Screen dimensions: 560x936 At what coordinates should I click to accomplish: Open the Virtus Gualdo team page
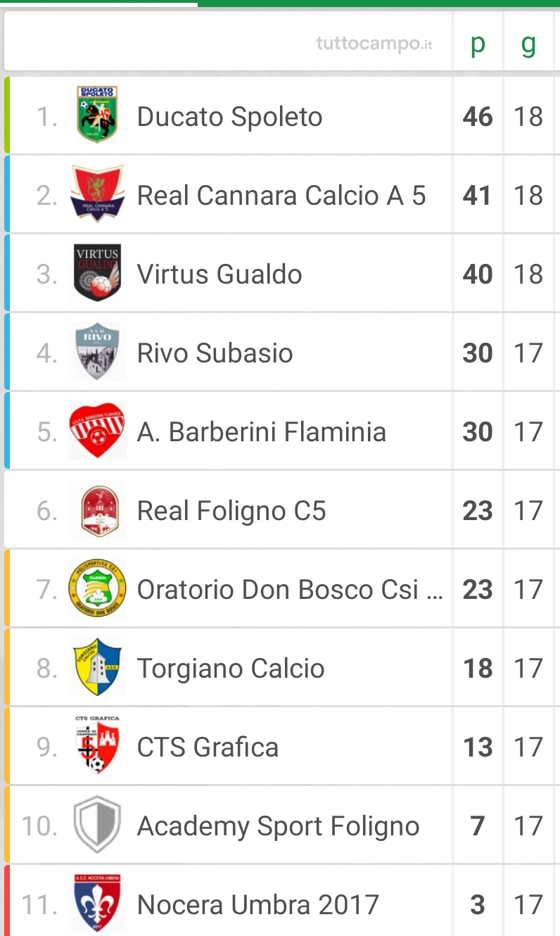click(219, 274)
